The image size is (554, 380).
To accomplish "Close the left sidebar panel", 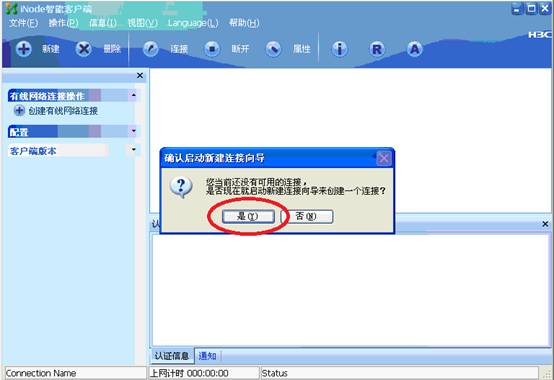I will pyautogui.click(x=140, y=76).
